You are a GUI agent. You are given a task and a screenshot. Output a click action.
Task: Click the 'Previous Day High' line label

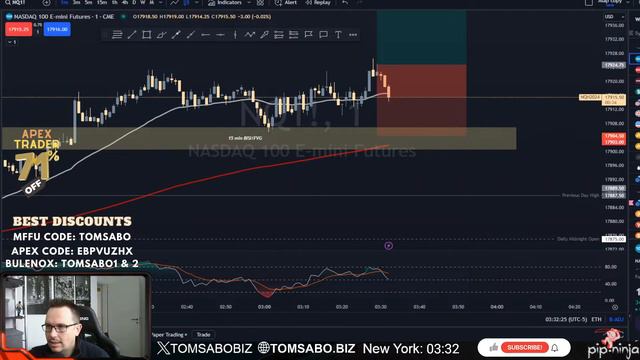[580, 196]
